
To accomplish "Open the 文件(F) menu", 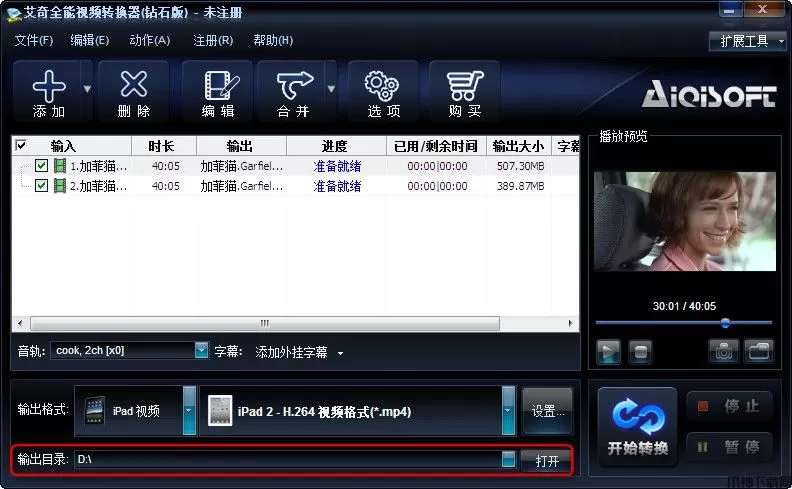I will (33, 40).
